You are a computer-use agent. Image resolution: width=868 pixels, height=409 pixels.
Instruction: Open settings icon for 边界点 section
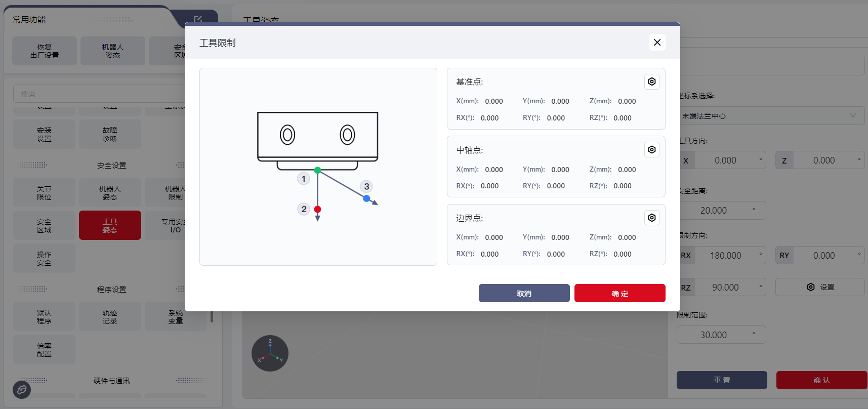point(651,218)
